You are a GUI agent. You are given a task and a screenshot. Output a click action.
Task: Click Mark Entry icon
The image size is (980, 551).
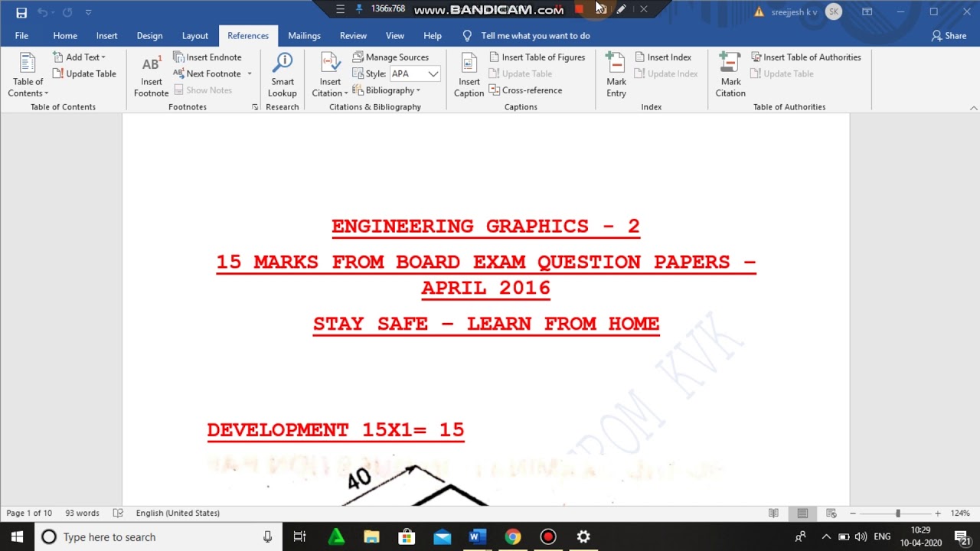[x=616, y=75]
